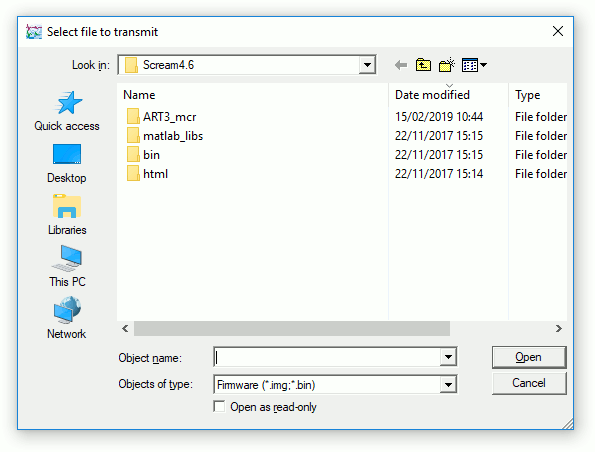Enable the Open as read-only checkbox
The width and height of the screenshot is (595, 452).
click(219, 406)
